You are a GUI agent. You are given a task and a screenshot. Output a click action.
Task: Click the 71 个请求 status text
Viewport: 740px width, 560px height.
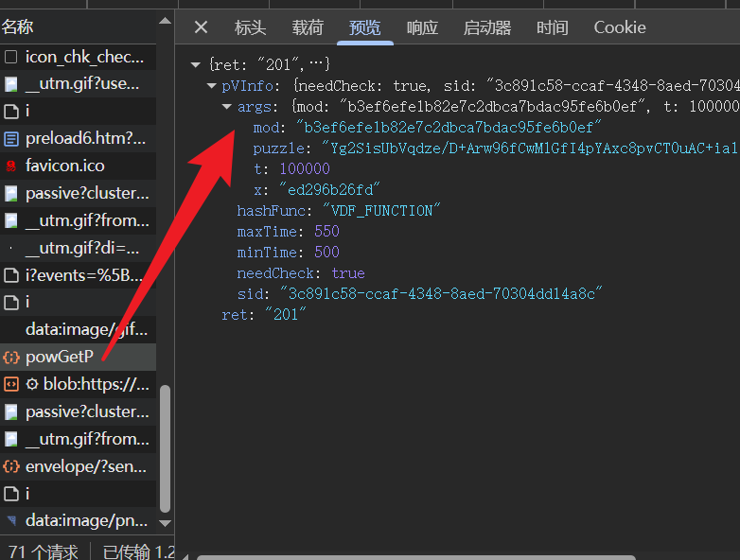click(x=43, y=552)
